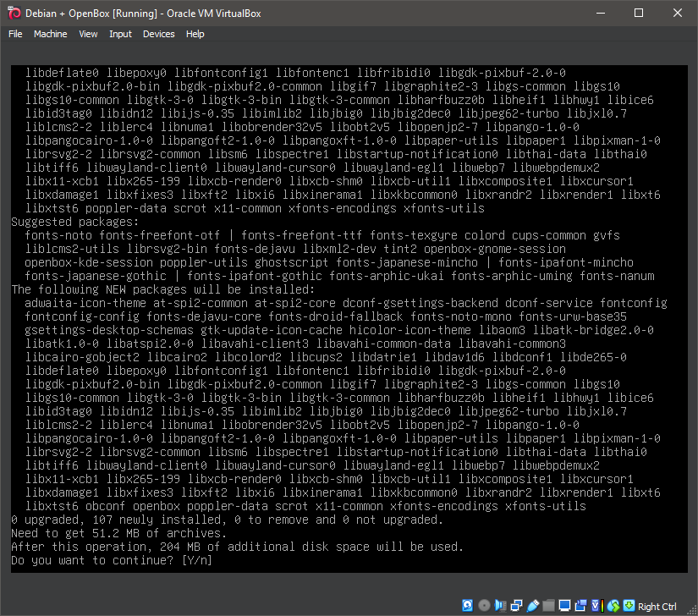The image size is (698, 616).
Task: Open the Devices menu
Action: tap(158, 34)
